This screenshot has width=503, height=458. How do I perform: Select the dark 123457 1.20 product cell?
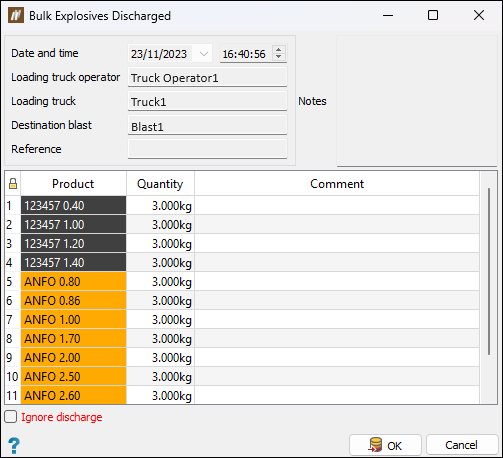coord(74,244)
